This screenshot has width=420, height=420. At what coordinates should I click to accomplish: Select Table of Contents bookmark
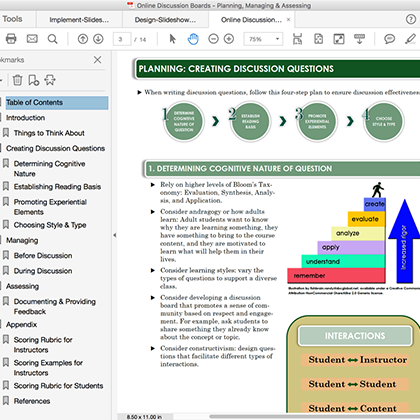point(57,103)
